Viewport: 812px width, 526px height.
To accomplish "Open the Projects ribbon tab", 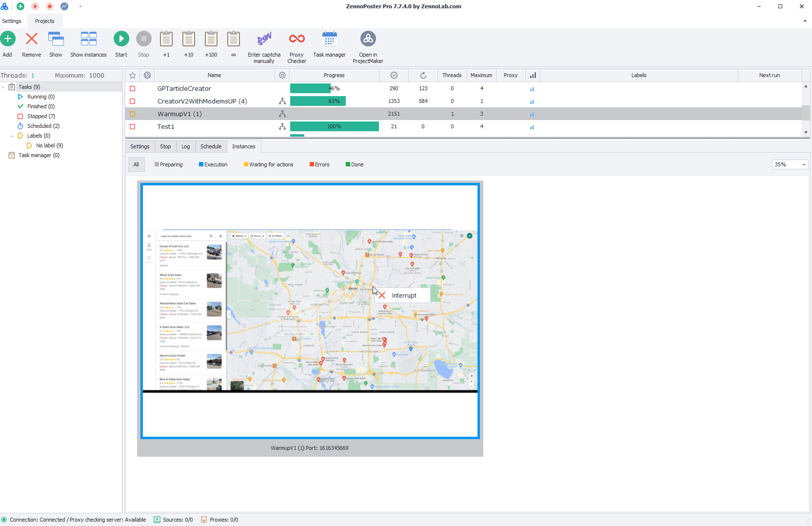I will (45, 21).
